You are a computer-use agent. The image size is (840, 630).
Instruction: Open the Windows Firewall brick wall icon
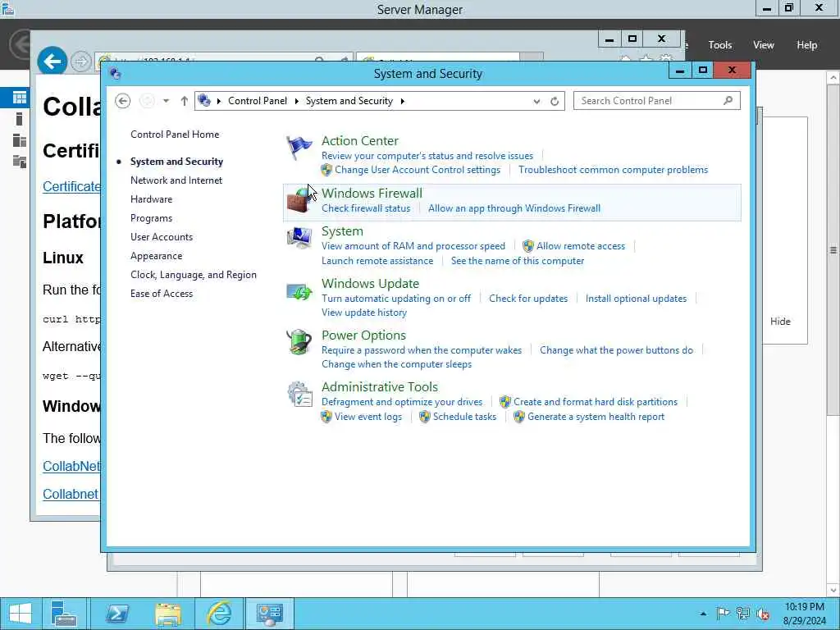[299, 200]
